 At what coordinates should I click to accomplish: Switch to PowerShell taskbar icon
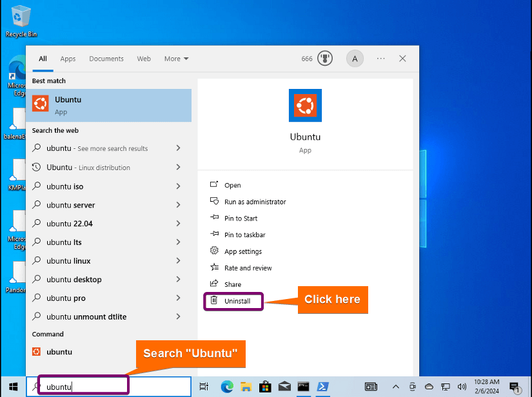pyautogui.click(x=322, y=387)
